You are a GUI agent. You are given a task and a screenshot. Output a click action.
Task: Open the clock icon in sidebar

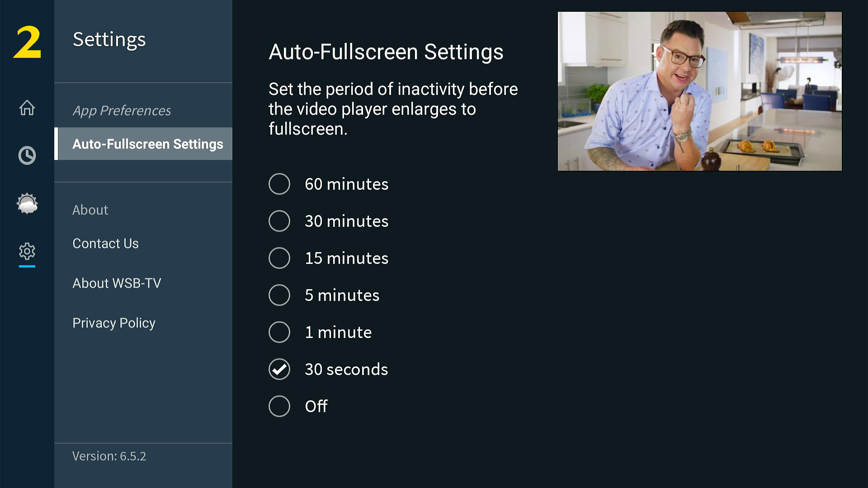point(27,155)
